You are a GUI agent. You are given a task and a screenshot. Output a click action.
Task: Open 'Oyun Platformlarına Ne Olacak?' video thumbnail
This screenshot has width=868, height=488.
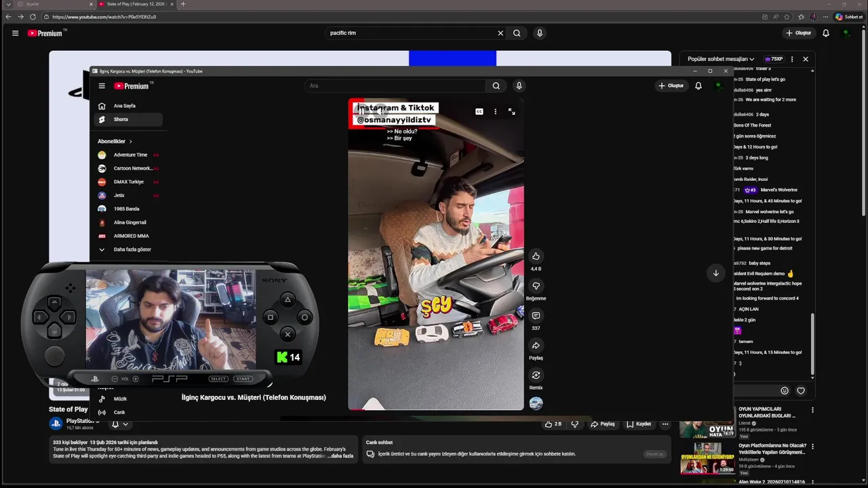click(707, 458)
